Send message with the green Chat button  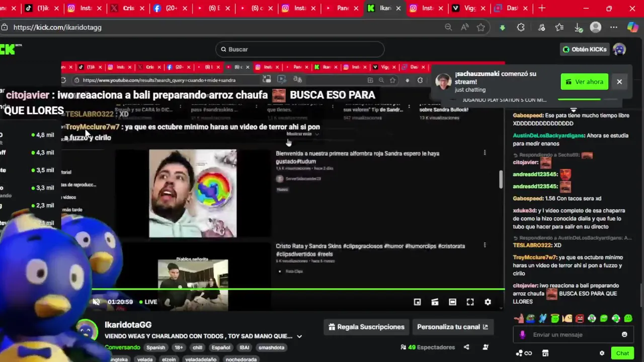622,353
